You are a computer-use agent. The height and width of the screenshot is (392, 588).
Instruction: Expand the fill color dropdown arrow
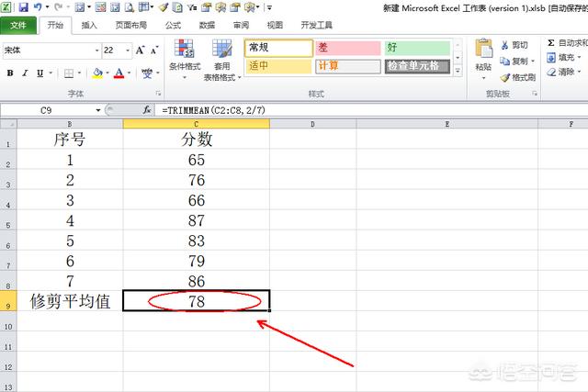[x=107, y=73]
